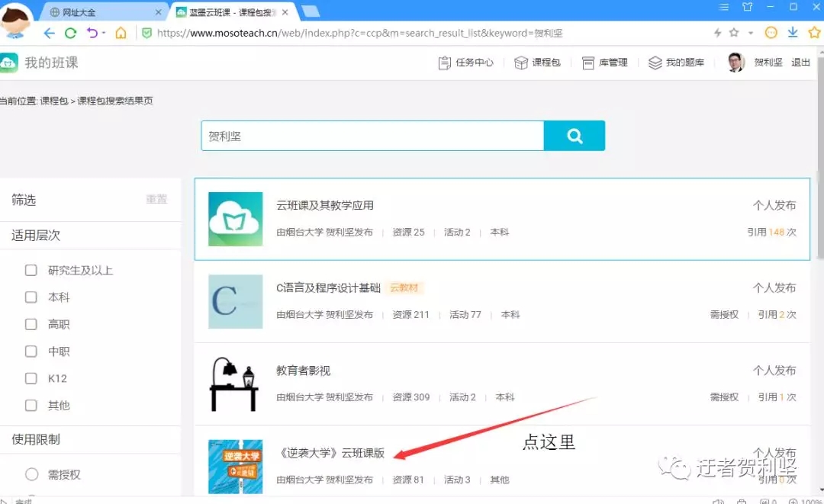Close the 网址大全 tab

click(x=158, y=12)
